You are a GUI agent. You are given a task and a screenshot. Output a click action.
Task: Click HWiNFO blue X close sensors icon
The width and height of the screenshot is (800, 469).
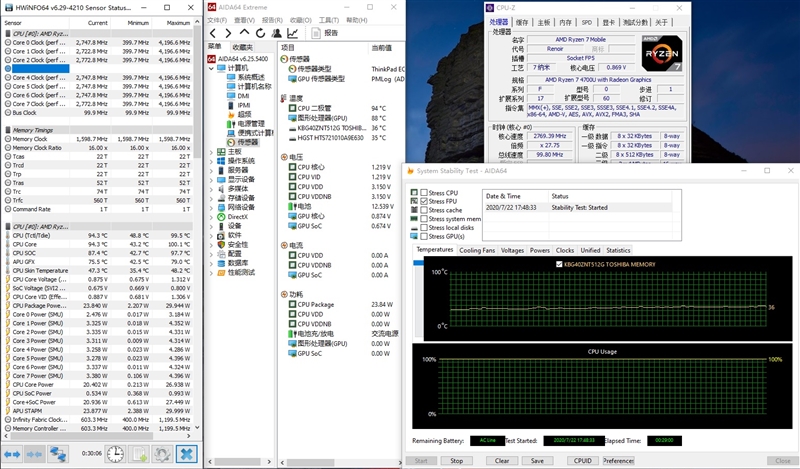[186, 454]
